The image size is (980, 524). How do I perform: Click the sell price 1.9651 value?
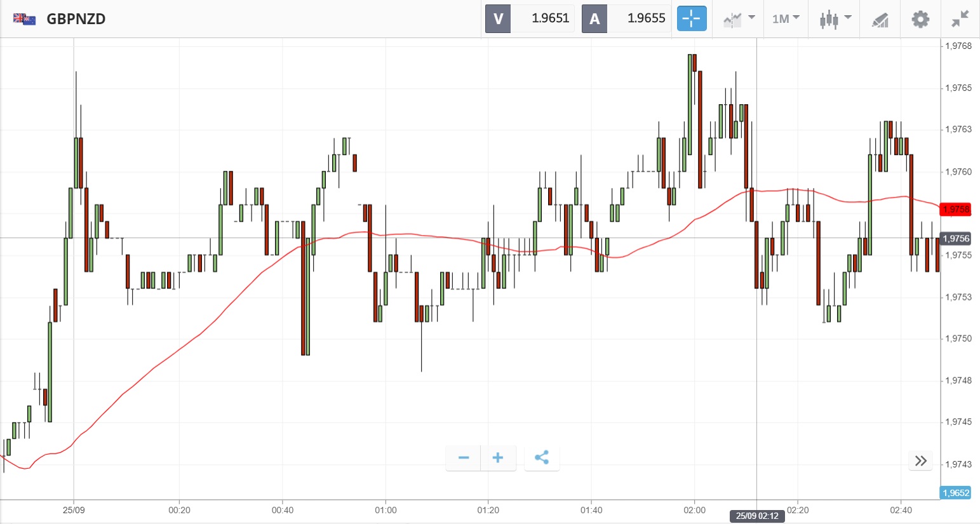[x=550, y=18]
